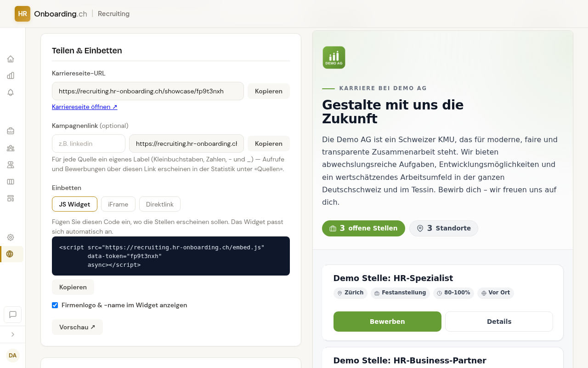Viewport: 588px width, 368px height.
Task: Click the 3 Standorte badge
Action: coord(444,228)
